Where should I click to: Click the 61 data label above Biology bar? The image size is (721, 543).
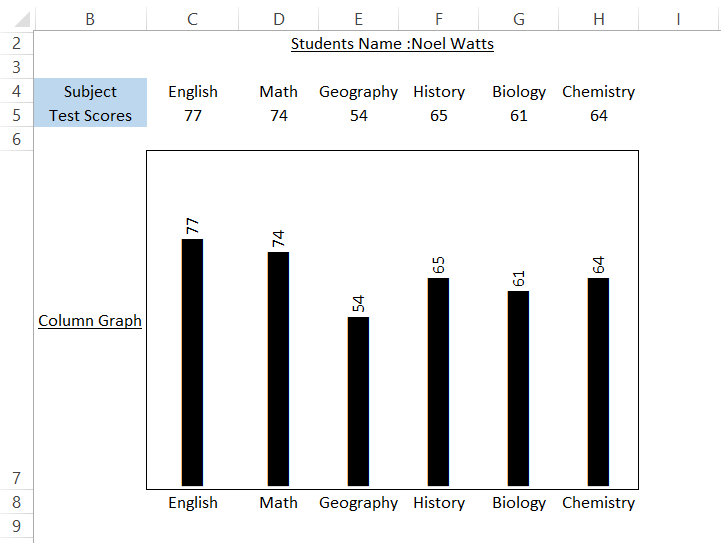click(x=519, y=278)
